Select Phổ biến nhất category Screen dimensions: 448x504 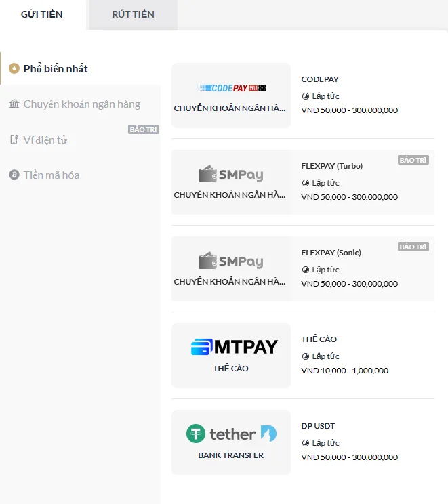click(x=56, y=68)
